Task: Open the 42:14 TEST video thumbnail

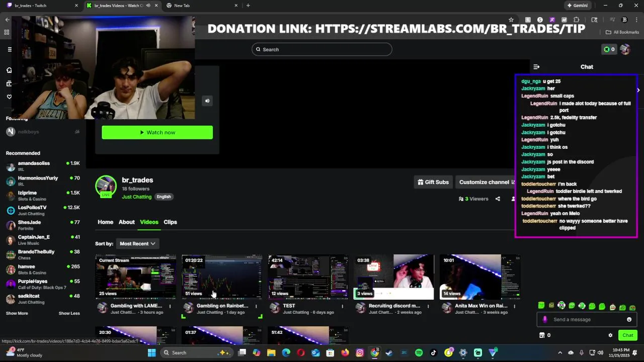Action: click(x=308, y=277)
